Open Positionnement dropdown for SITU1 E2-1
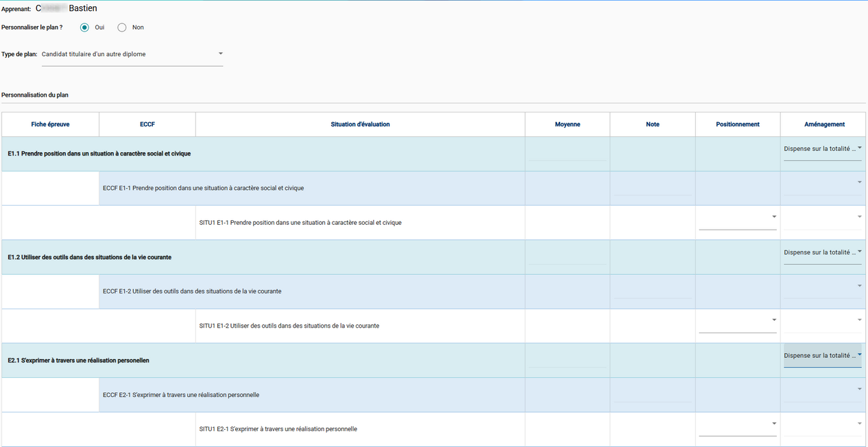The width and height of the screenshot is (868, 447). click(x=737, y=424)
